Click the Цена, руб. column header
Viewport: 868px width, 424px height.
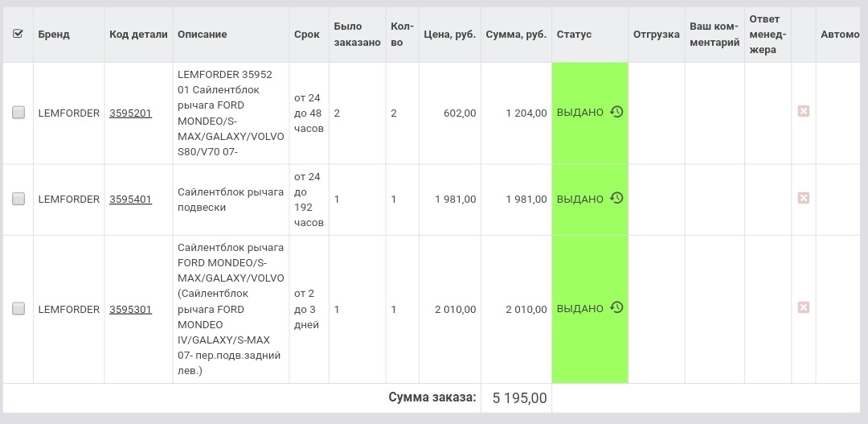(x=449, y=35)
